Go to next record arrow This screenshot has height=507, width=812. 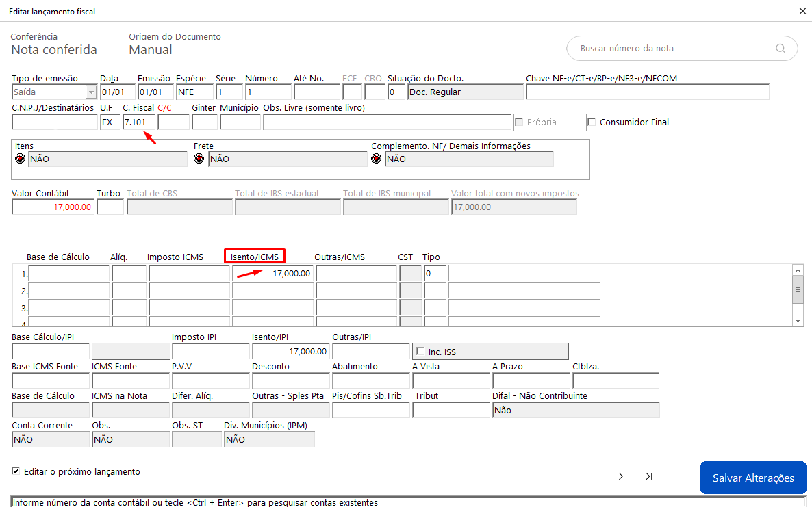click(x=621, y=476)
